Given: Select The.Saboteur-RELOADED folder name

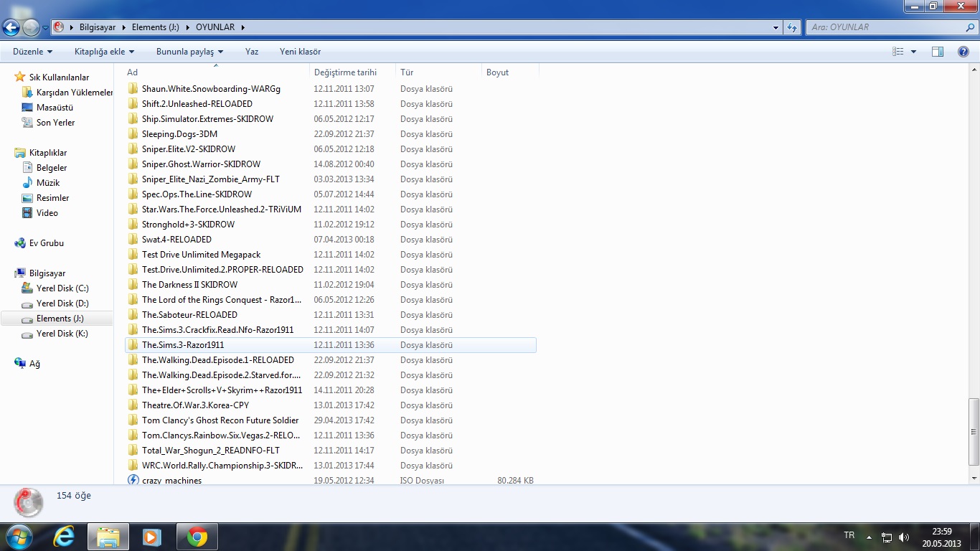Looking at the screenshot, I should (189, 315).
